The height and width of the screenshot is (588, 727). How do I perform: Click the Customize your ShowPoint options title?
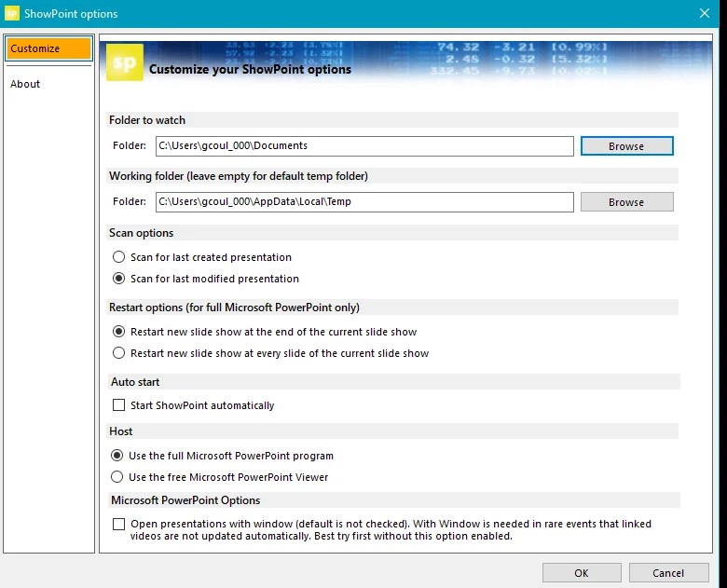coord(251,70)
